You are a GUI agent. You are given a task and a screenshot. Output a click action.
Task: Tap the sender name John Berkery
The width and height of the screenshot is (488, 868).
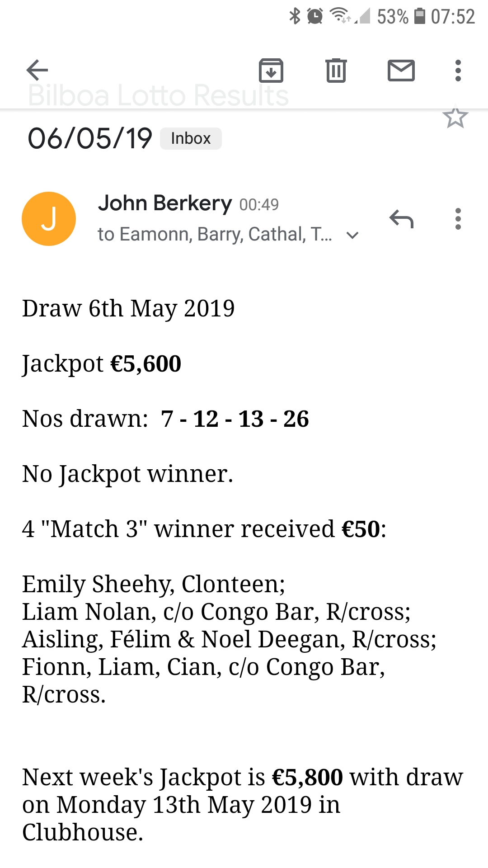(x=165, y=203)
